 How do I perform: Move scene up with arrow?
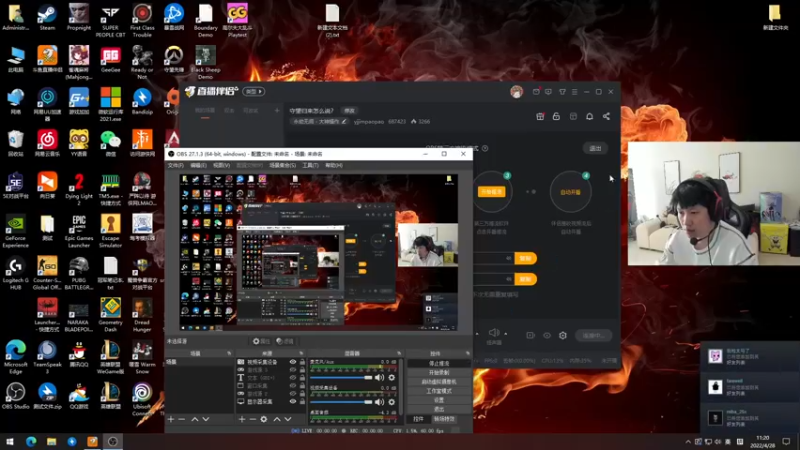click(194, 419)
